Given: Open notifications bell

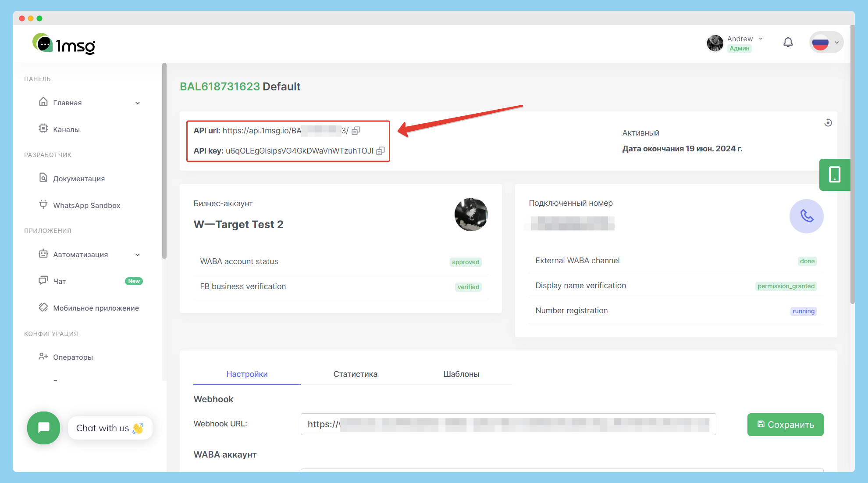Looking at the screenshot, I should coord(788,43).
